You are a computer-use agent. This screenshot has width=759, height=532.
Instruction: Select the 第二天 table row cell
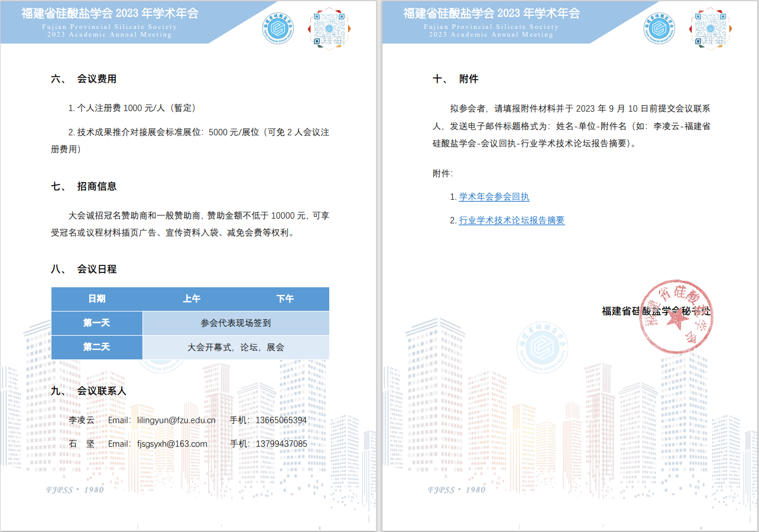coord(97,348)
